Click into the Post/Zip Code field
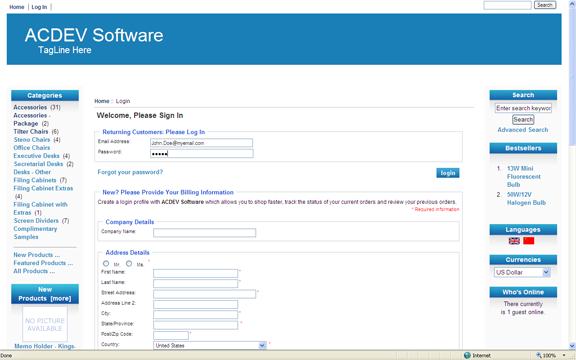The image size is (576, 360). click(x=171, y=335)
